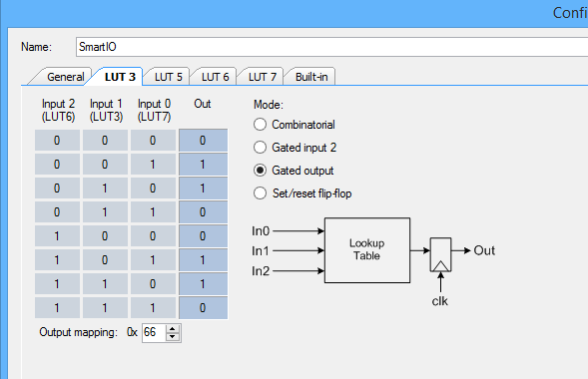
Task: Click the flip-flop register symbol in diagram
Action: [440, 254]
